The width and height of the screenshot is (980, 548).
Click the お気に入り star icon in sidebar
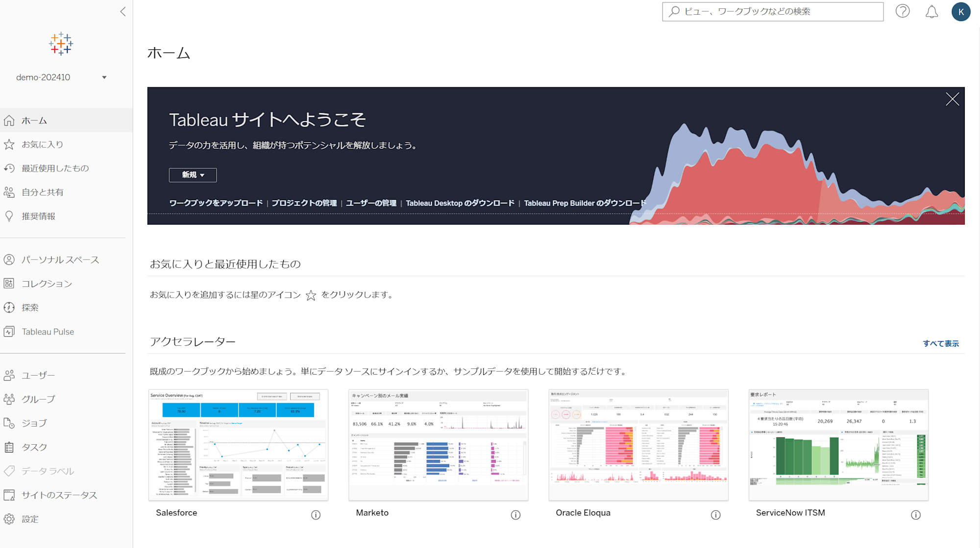pos(9,144)
